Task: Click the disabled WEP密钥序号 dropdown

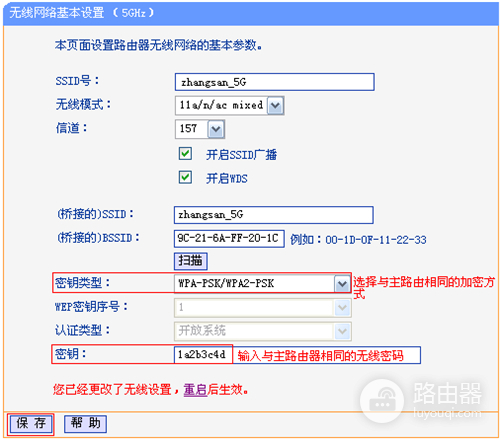Action: [x=263, y=307]
